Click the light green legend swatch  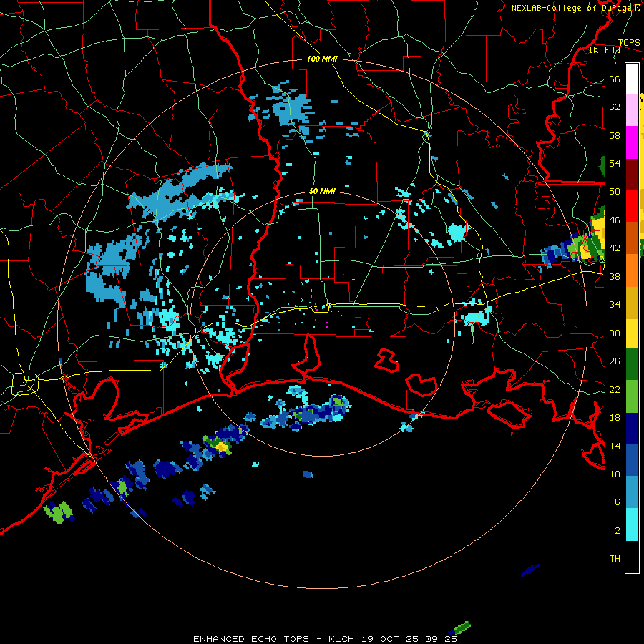632,396
